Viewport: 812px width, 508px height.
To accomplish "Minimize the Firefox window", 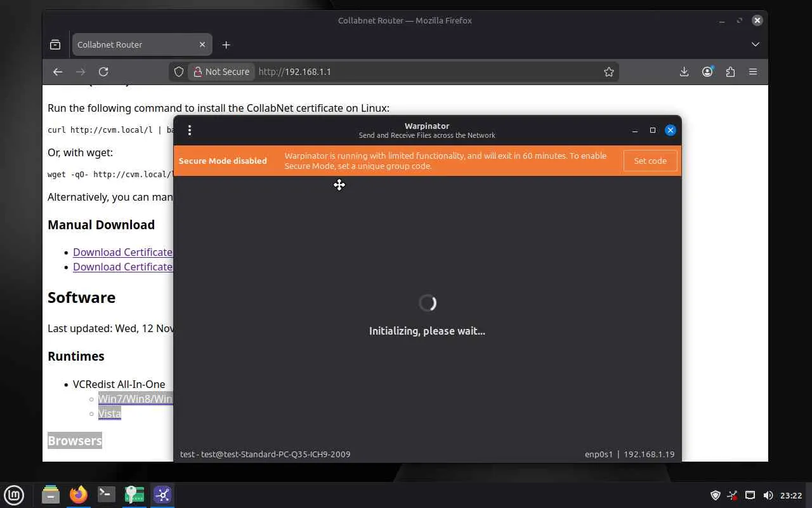I will (722, 20).
